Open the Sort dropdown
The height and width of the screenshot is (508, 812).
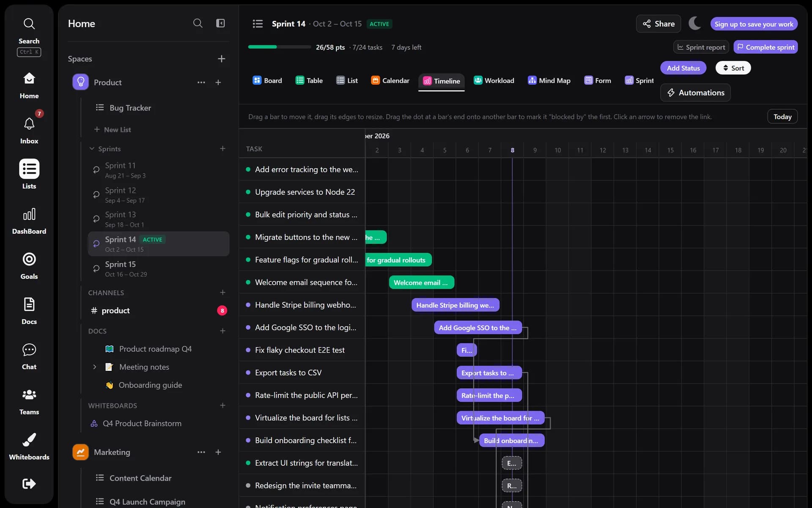coord(733,68)
